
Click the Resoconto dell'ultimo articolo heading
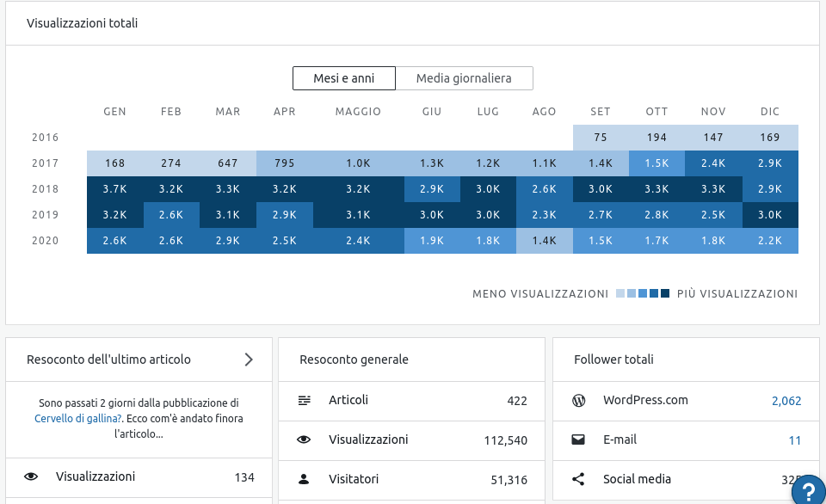pos(108,360)
